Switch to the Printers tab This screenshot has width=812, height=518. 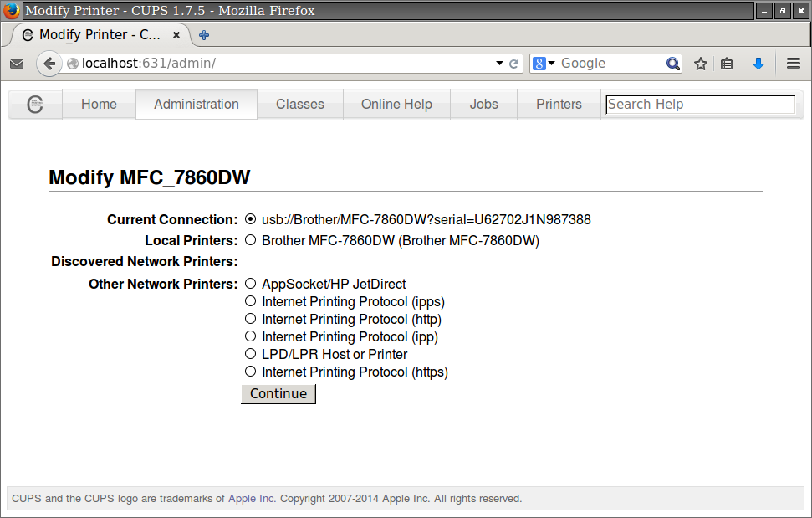click(x=558, y=104)
